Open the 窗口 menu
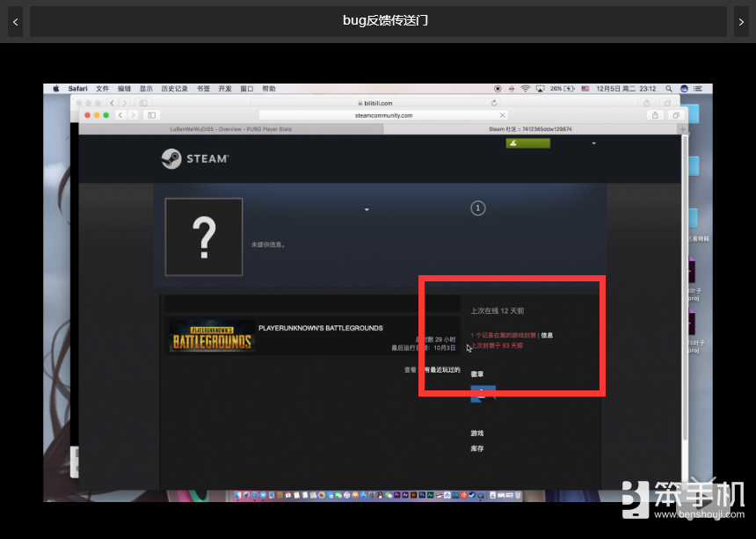This screenshot has height=539, width=756. tap(247, 89)
